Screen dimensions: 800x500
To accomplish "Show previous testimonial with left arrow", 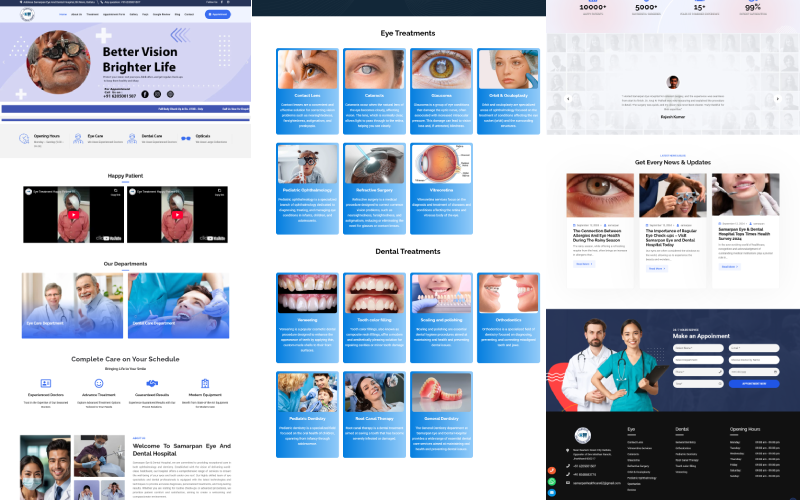I will click(567, 99).
